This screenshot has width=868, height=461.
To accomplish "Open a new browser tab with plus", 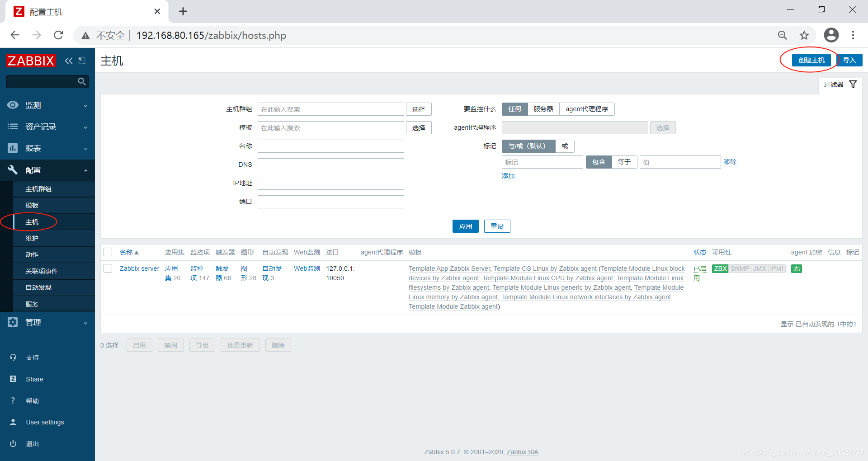I will (183, 11).
